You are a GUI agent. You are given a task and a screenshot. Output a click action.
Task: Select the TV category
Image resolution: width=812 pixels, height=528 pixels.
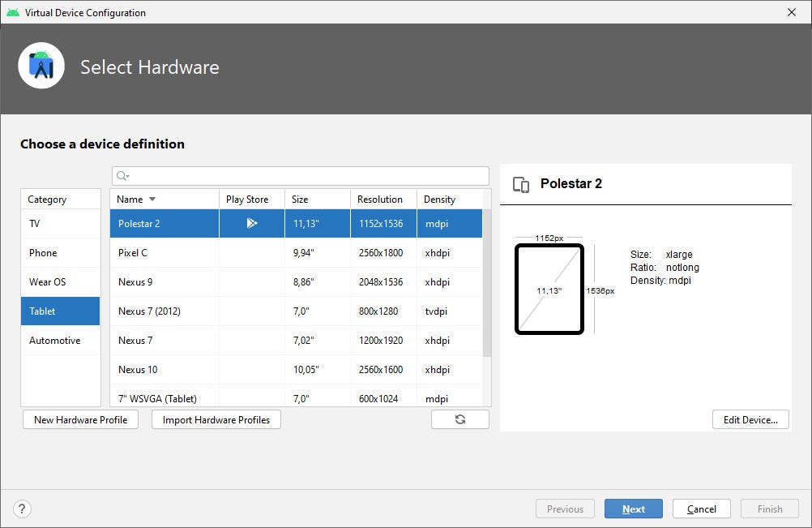[61, 224]
